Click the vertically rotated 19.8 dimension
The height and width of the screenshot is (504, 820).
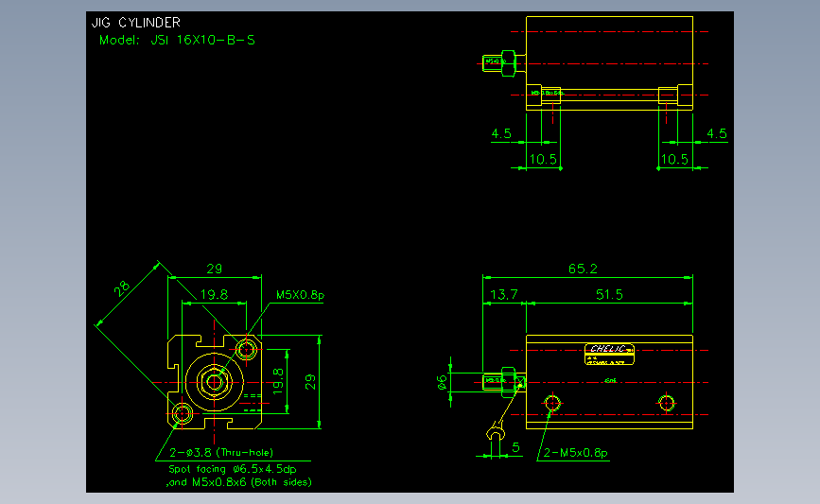(278, 381)
